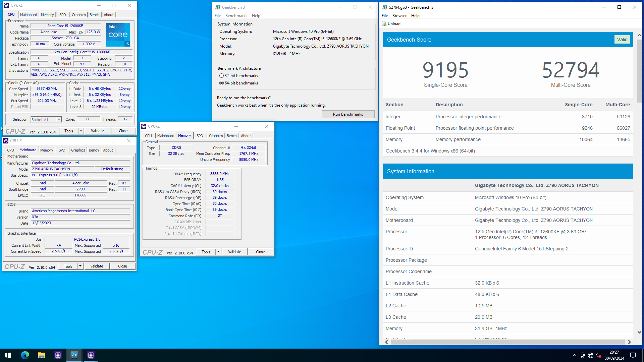Select 64-bit benchmarks radio button
This screenshot has width=644, height=362.
click(x=221, y=83)
